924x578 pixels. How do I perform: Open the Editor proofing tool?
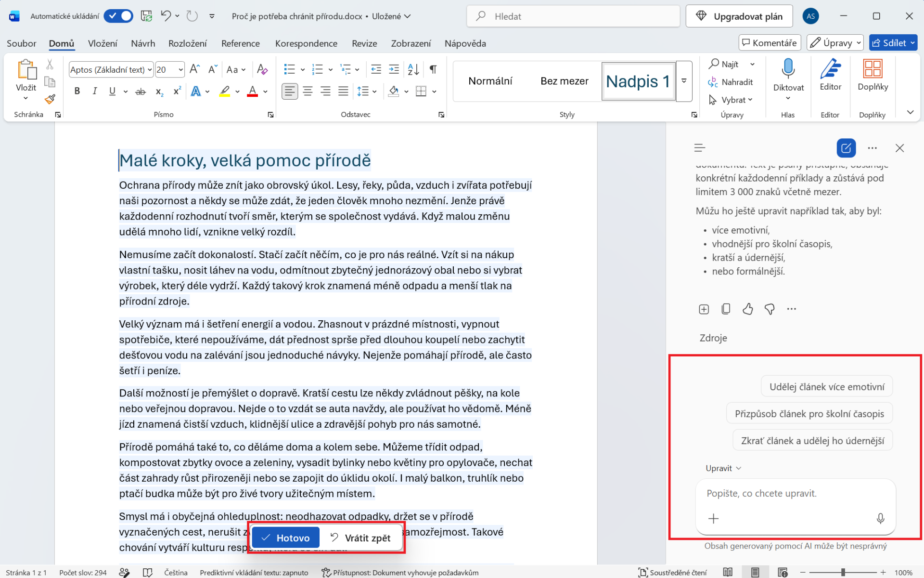(830, 75)
